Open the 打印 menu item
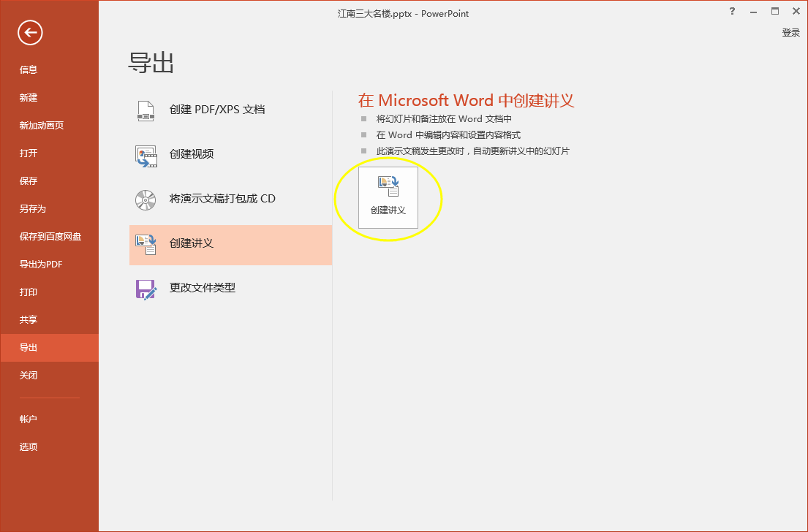The width and height of the screenshot is (808, 532). [x=28, y=292]
